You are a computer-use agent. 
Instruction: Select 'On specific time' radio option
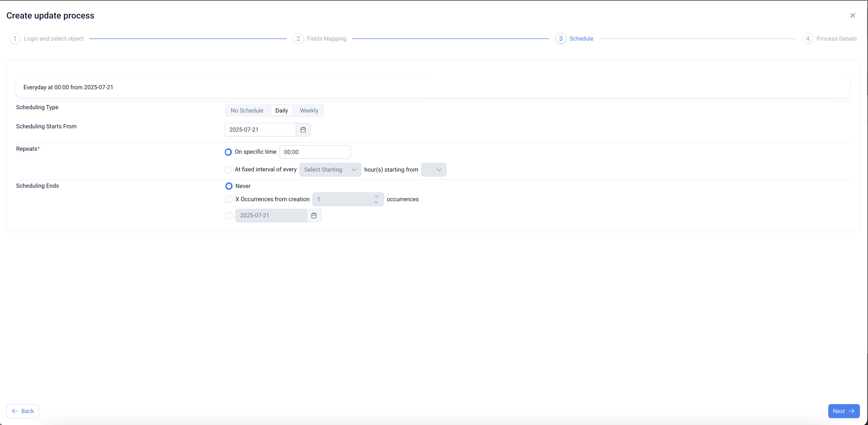coord(228,152)
